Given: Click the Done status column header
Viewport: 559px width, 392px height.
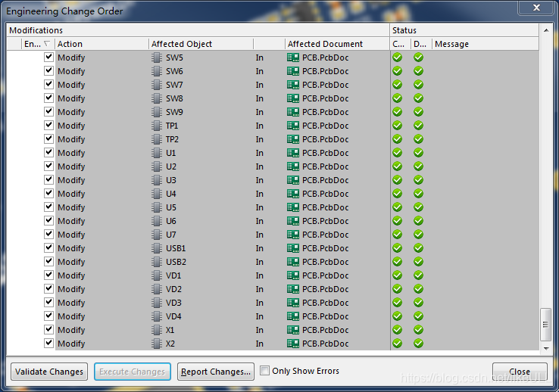Looking at the screenshot, I should pyautogui.click(x=421, y=44).
